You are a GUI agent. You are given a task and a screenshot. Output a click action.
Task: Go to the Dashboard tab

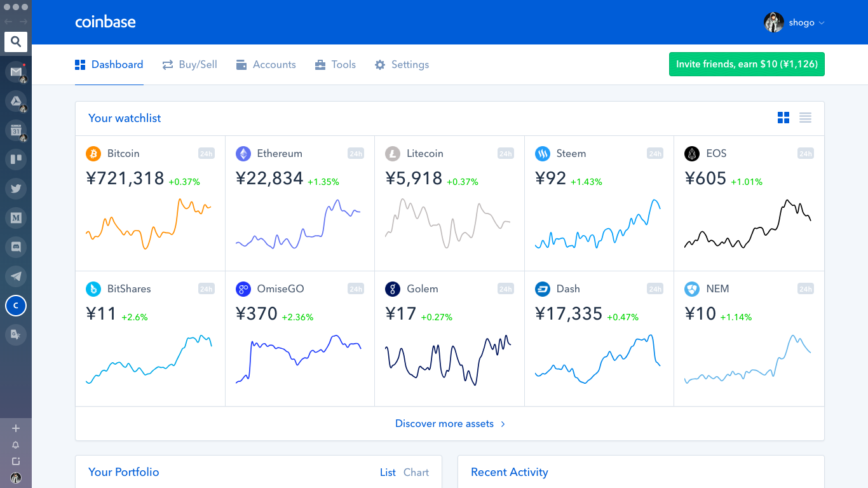tap(109, 65)
